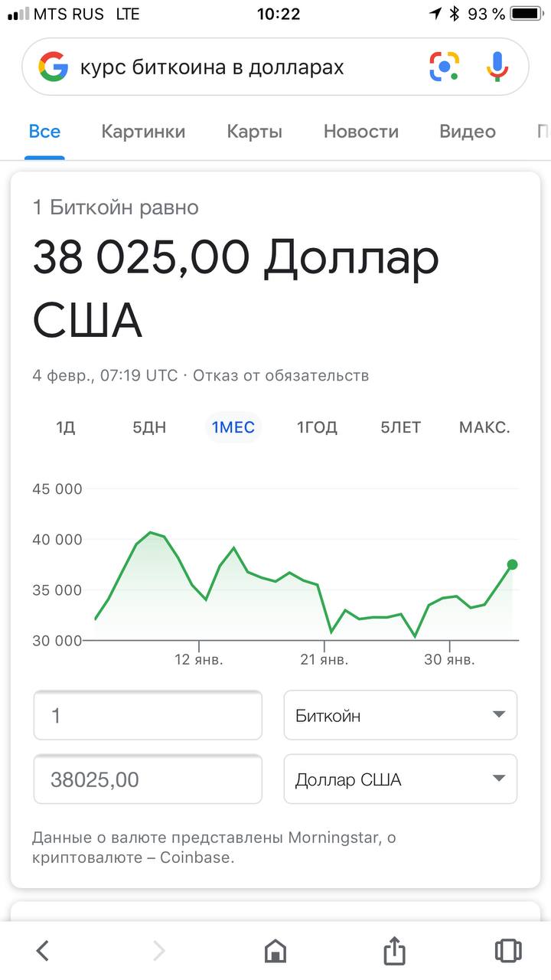
Task: Open the Доллар США currency dropdown
Action: pos(400,779)
